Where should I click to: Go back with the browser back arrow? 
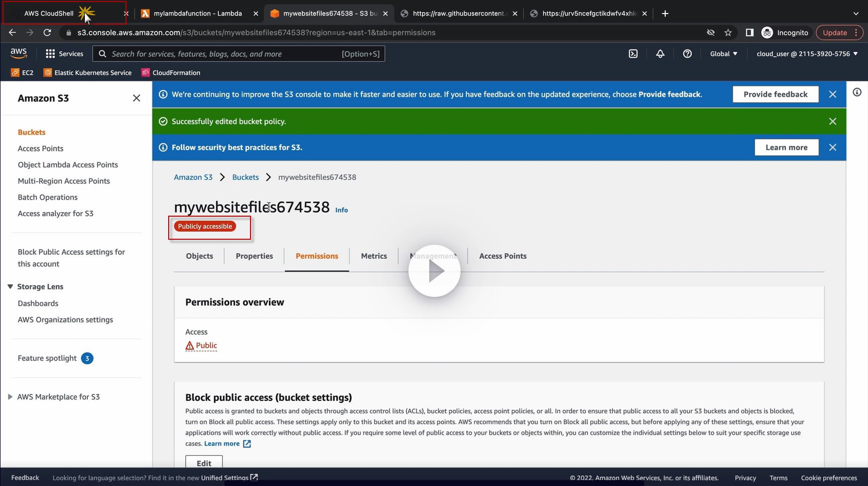pyautogui.click(x=13, y=33)
